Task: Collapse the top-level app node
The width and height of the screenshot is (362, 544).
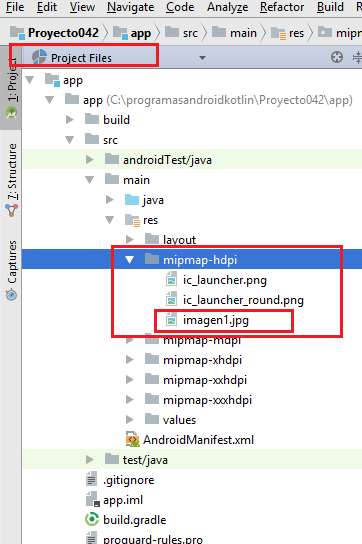Action: coord(30,80)
